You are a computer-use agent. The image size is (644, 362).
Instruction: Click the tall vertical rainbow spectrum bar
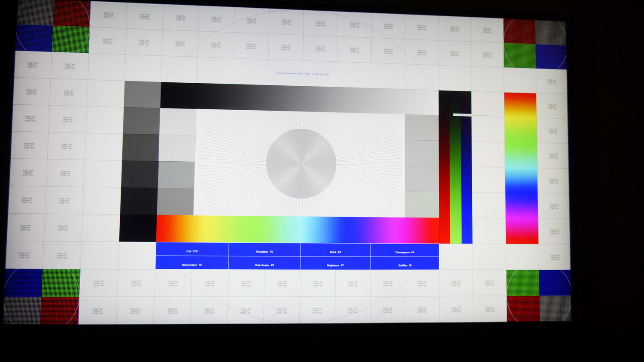pos(521,168)
